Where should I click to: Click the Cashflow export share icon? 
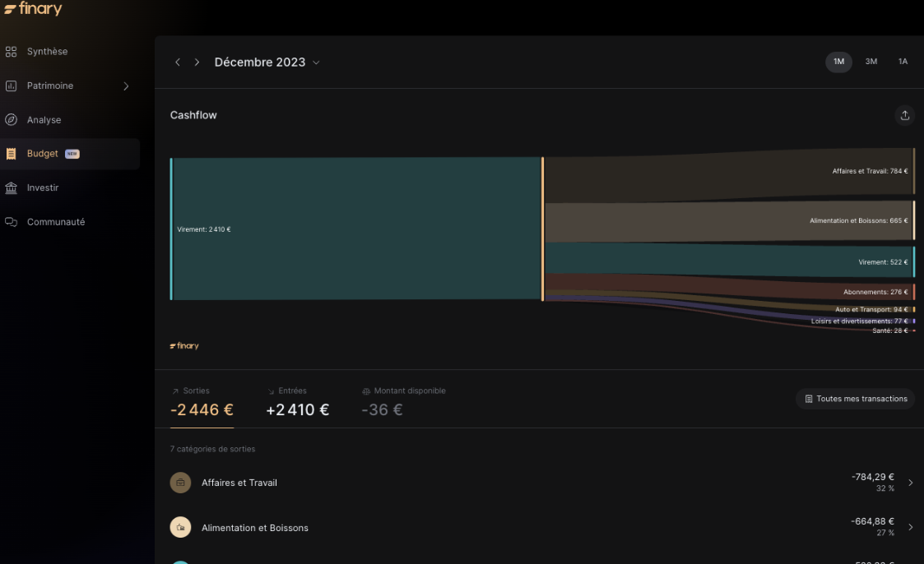pyautogui.click(x=904, y=115)
